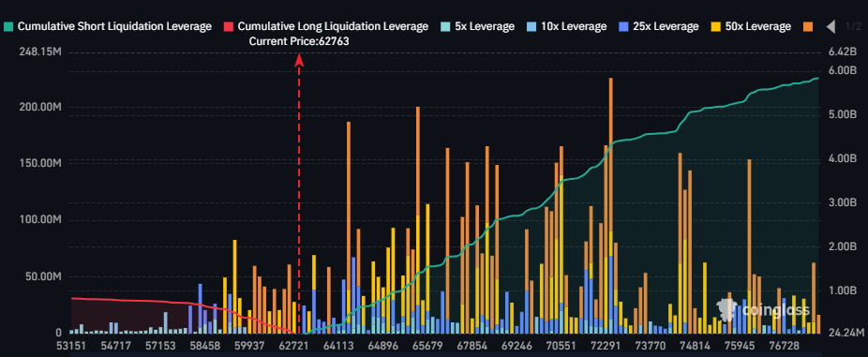Click right axis label 5.00B
Screen dimensions: 868x357
click(843, 114)
